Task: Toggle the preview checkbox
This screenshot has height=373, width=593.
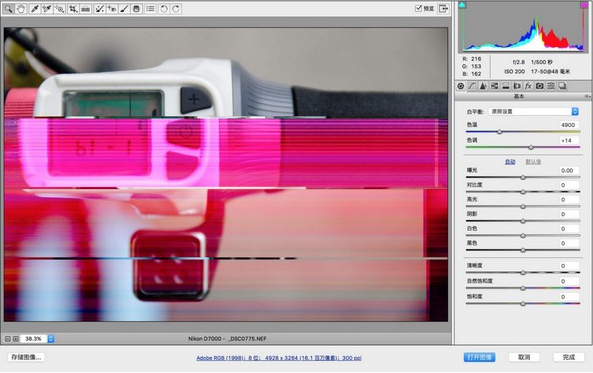Action: (418, 8)
